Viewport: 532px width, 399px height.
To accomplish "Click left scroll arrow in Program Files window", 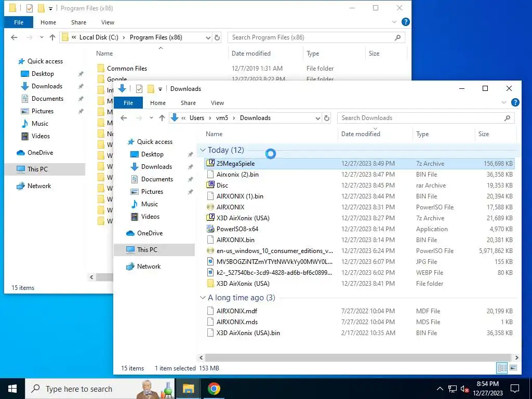I will pyautogui.click(x=91, y=277).
